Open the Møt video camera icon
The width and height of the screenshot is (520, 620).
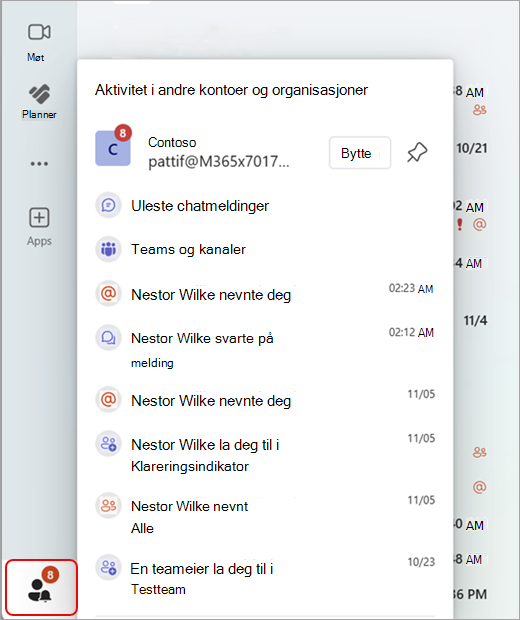39,32
